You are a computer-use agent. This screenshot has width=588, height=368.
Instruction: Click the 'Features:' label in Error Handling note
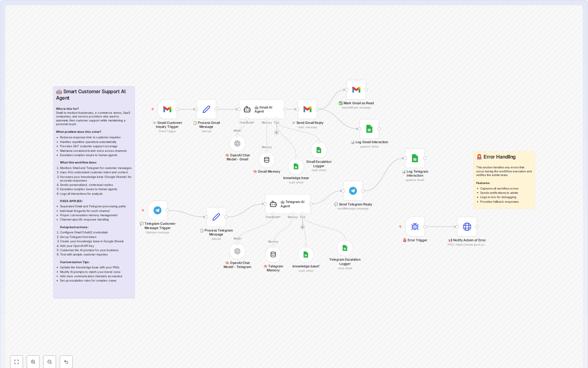[483, 183]
